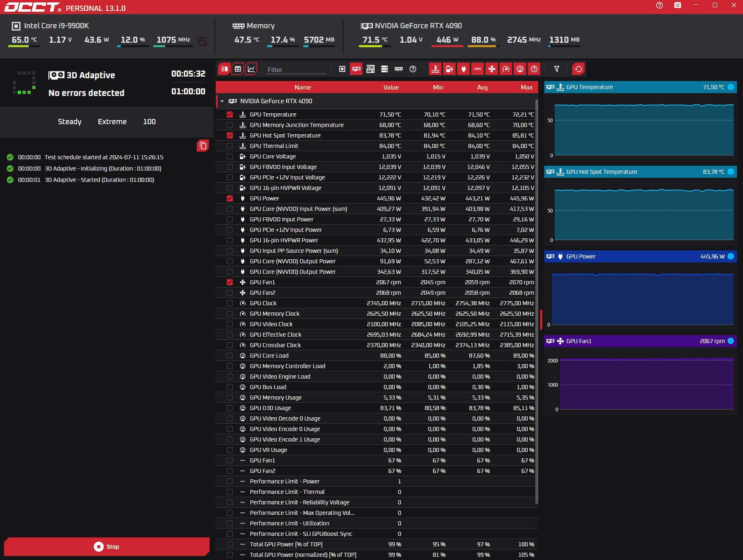
Task: Click the Memory usage 17.4% bar
Action: coord(283,46)
